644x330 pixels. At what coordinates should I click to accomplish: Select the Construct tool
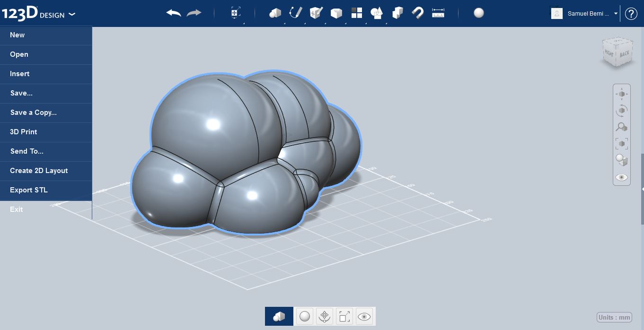pyautogui.click(x=315, y=13)
